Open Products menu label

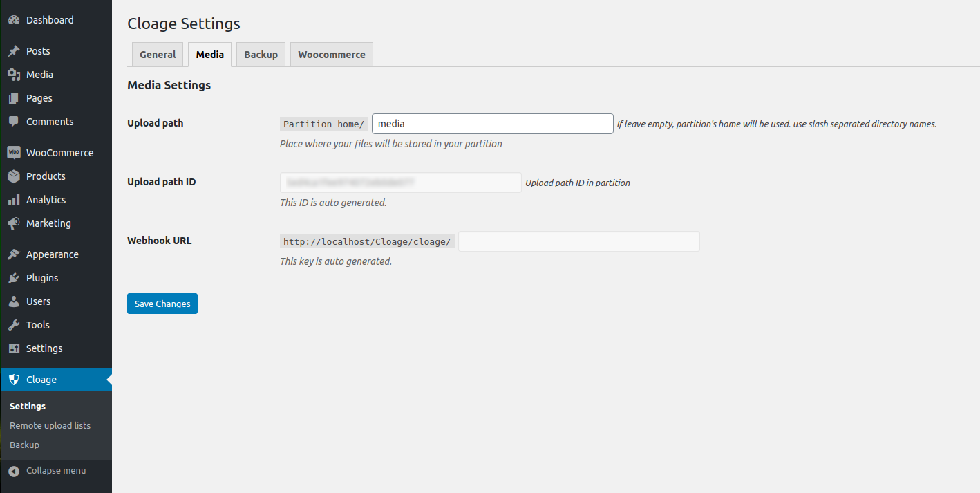pyautogui.click(x=46, y=176)
